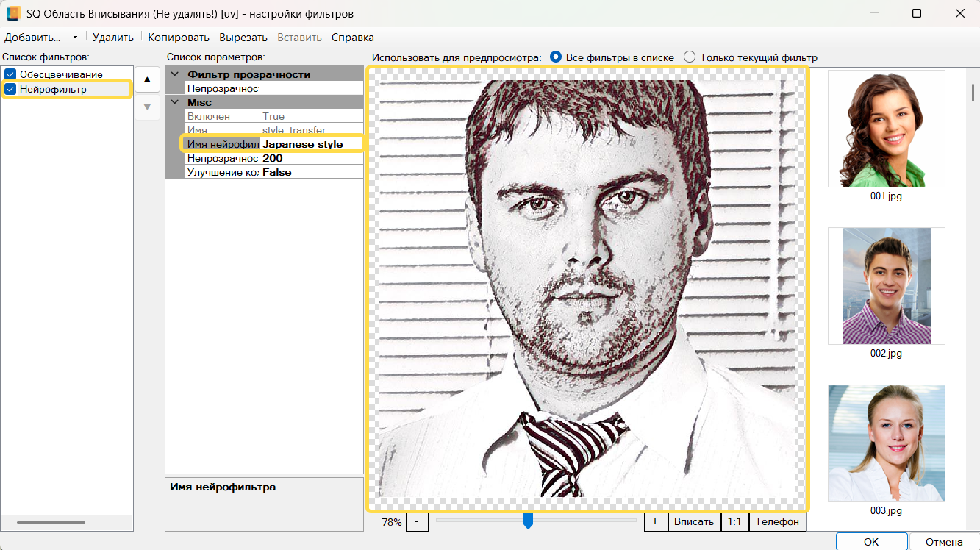Click the move filter down arrow button

[147, 107]
